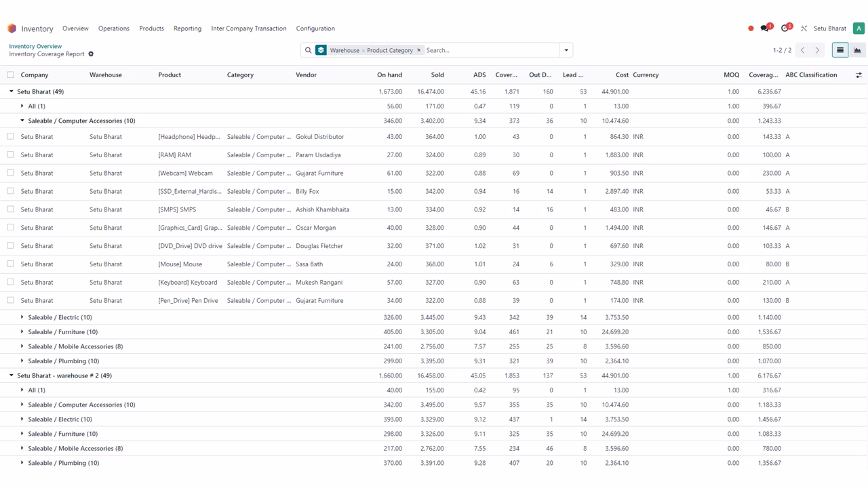Open the Inter Company Transaction menu
This screenshot has width=868, height=488.
[x=249, y=28]
